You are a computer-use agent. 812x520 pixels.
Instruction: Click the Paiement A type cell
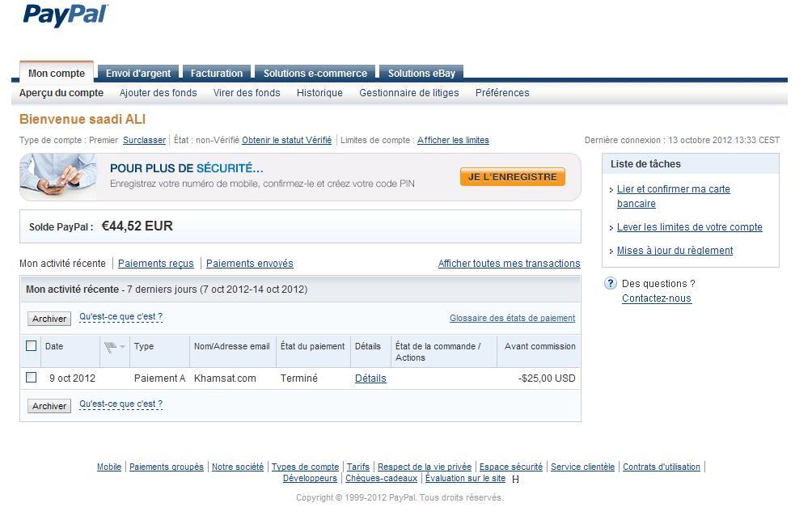coord(159,378)
